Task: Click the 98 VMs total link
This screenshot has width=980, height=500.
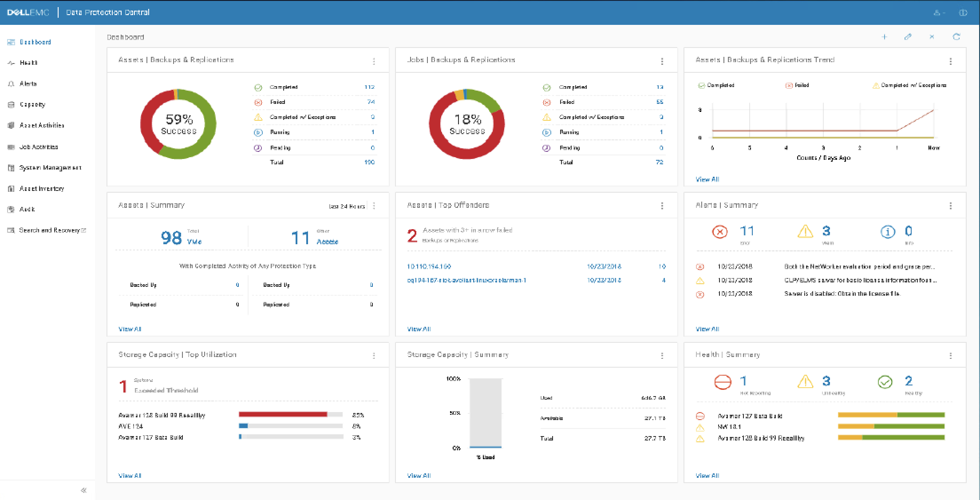Action: coord(181,238)
